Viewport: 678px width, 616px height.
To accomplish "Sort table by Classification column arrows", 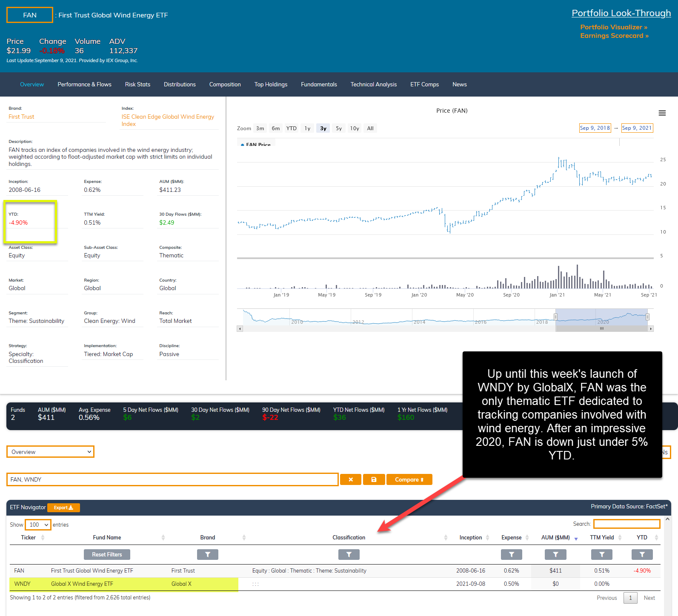I will [x=446, y=538].
